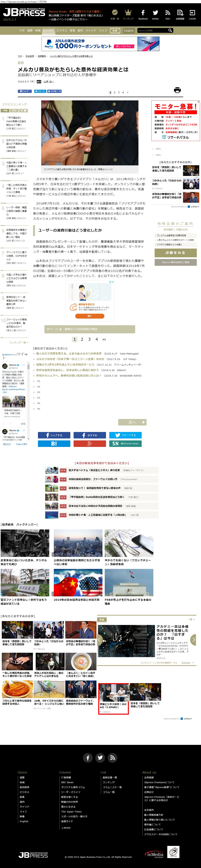This screenshot has height=868, width=201.
Task: Print the article via printer icon
Action: [177, 90]
